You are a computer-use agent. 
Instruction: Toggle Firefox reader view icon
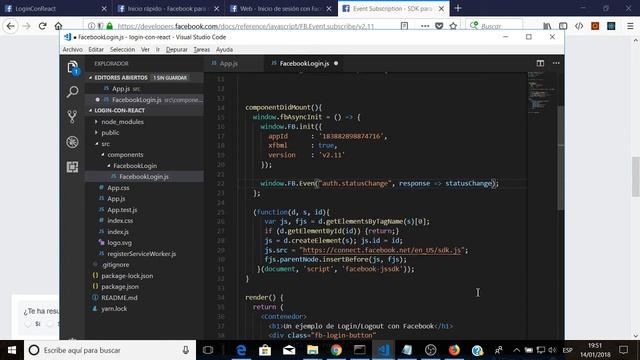pos(404,26)
